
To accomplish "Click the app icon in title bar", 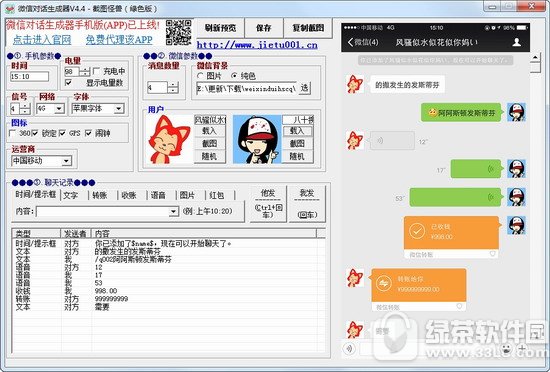I will (x=9, y=8).
